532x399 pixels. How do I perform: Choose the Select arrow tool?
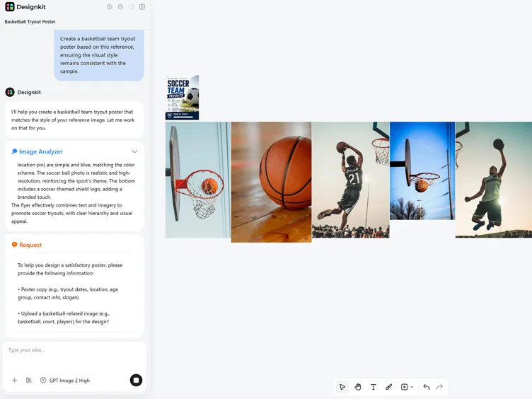coord(342,387)
